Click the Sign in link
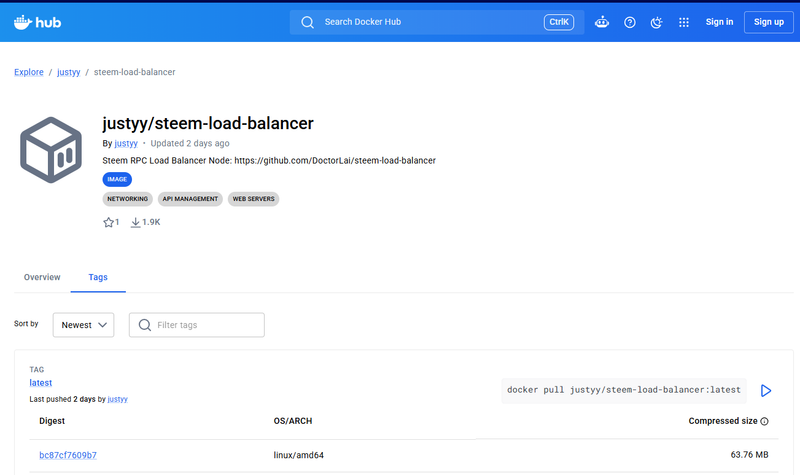Image resolution: width=800 pixels, height=475 pixels. click(x=719, y=22)
